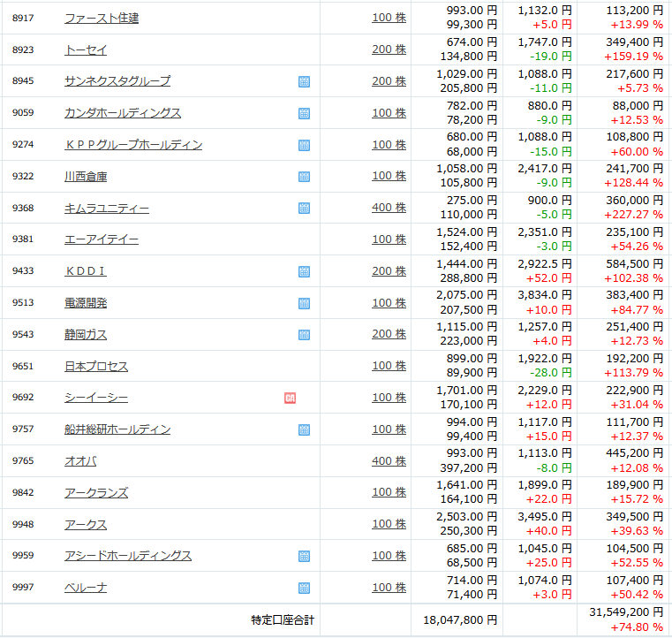The height and width of the screenshot is (638, 672).
Task: Open stock link アシードホールディングス
Action: tap(128, 556)
